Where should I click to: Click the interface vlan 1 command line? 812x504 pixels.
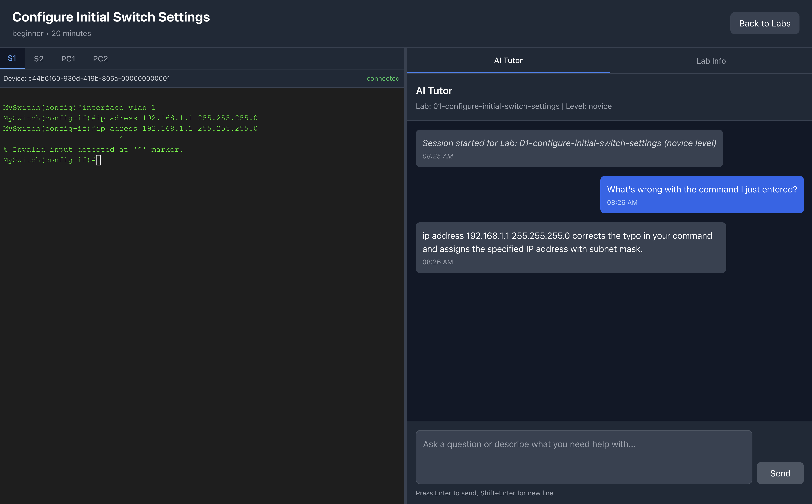click(79, 108)
